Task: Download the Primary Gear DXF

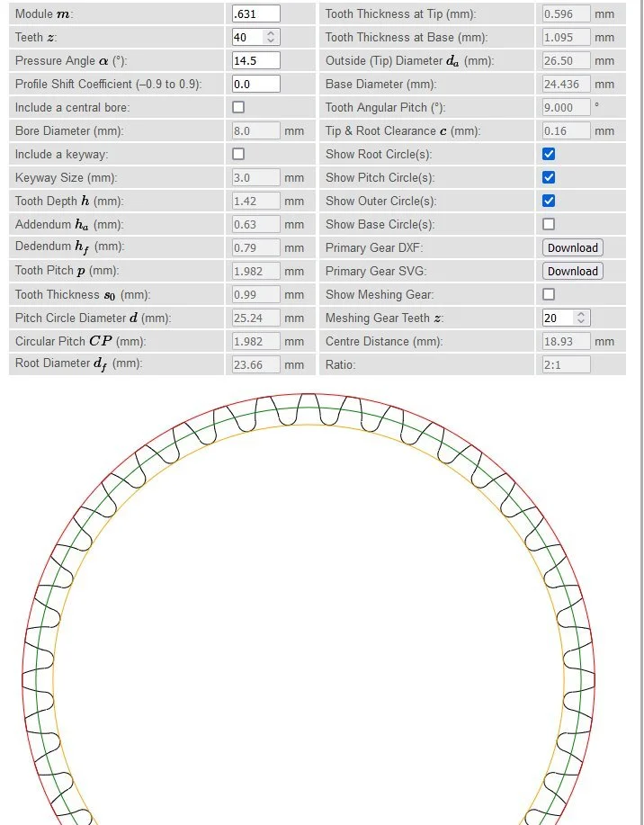Action: coord(572,247)
